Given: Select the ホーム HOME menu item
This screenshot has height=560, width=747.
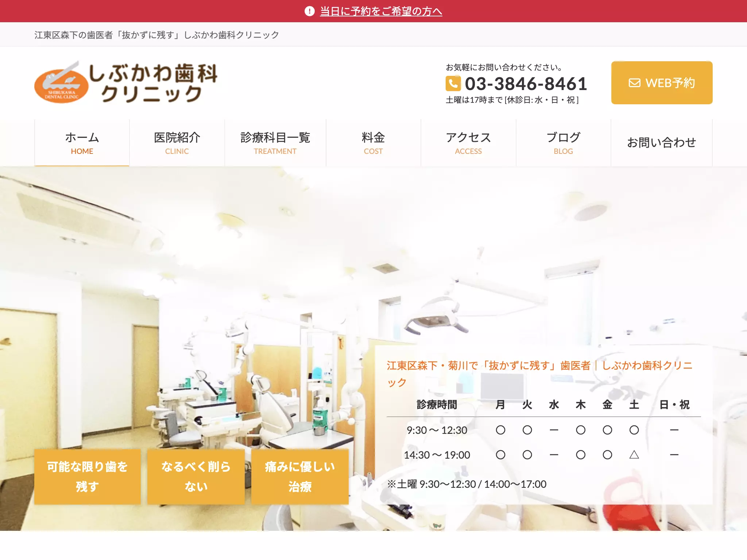Looking at the screenshot, I should [82, 143].
